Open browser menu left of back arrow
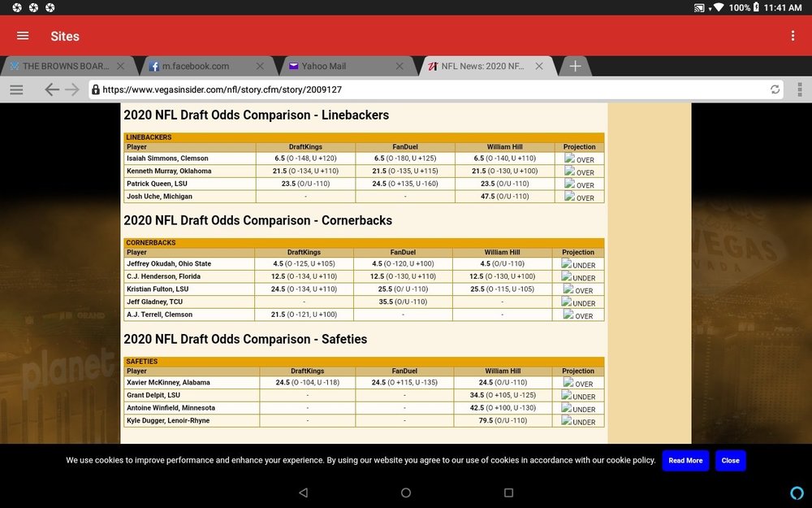This screenshot has width=812, height=508. click(x=16, y=89)
